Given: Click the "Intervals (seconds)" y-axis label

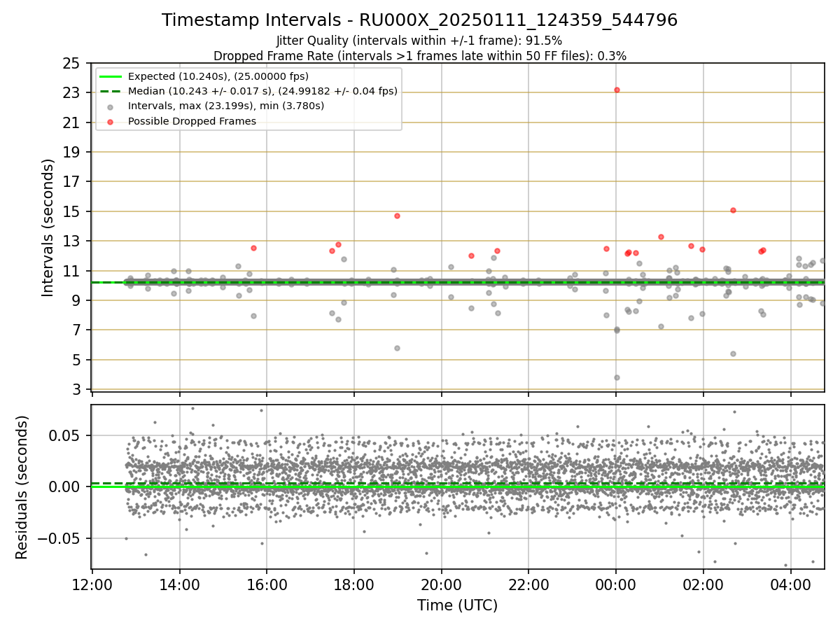Looking at the screenshot, I should [48, 227].
